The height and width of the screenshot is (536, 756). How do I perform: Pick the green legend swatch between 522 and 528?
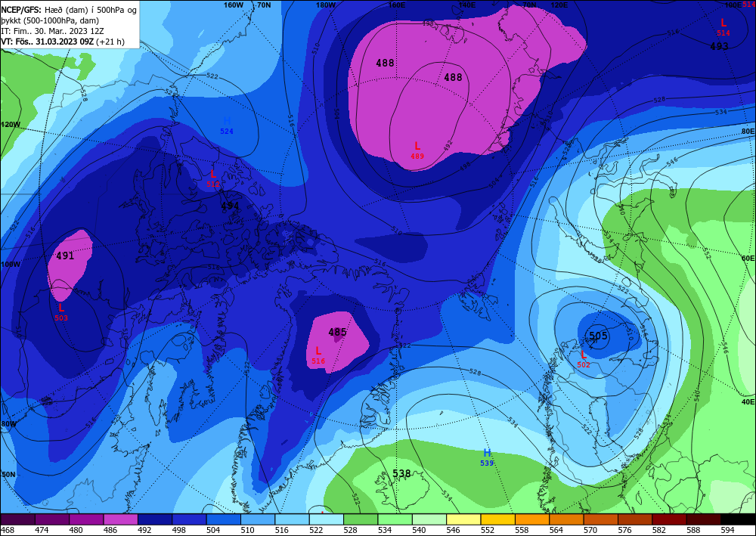click(361, 519)
